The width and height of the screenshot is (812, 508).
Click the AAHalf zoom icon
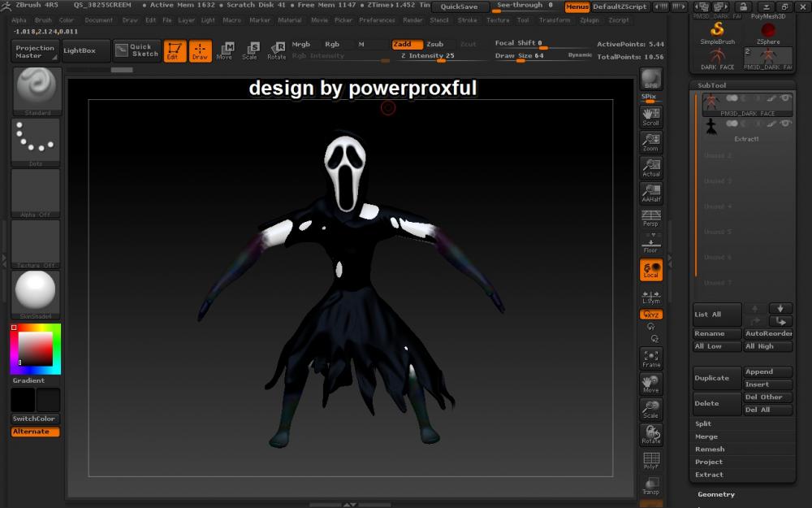click(x=651, y=193)
